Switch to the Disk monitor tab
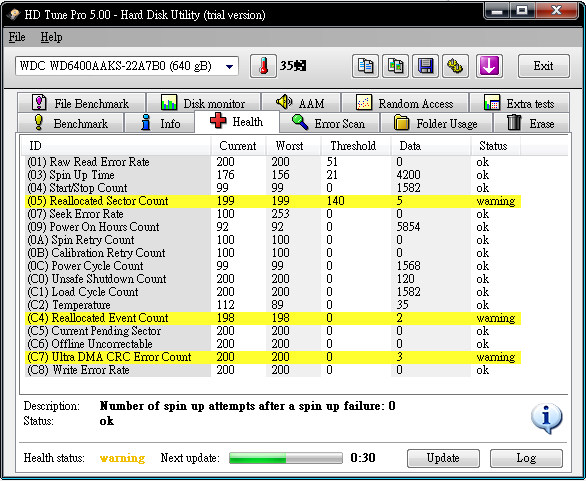 click(x=203, y=103)
